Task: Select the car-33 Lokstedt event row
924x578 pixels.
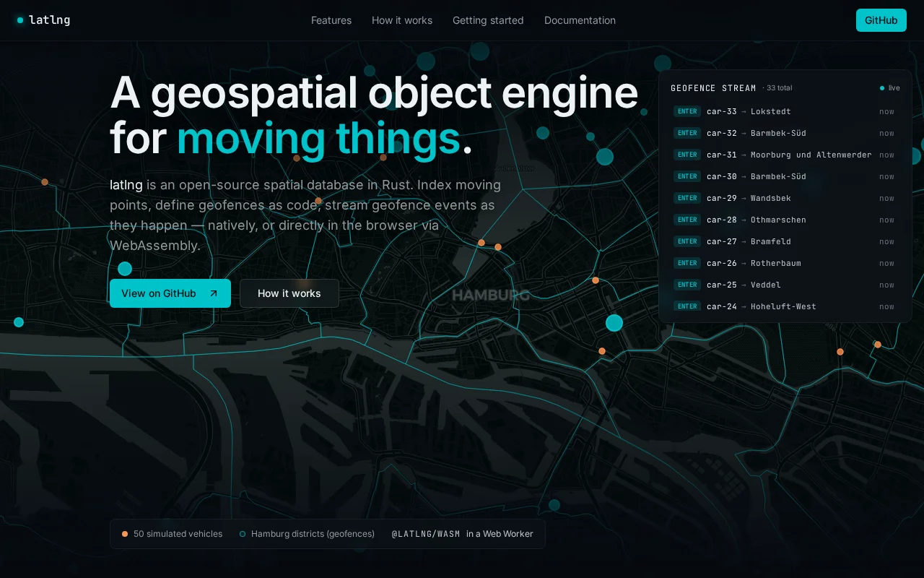Action: 785,111
